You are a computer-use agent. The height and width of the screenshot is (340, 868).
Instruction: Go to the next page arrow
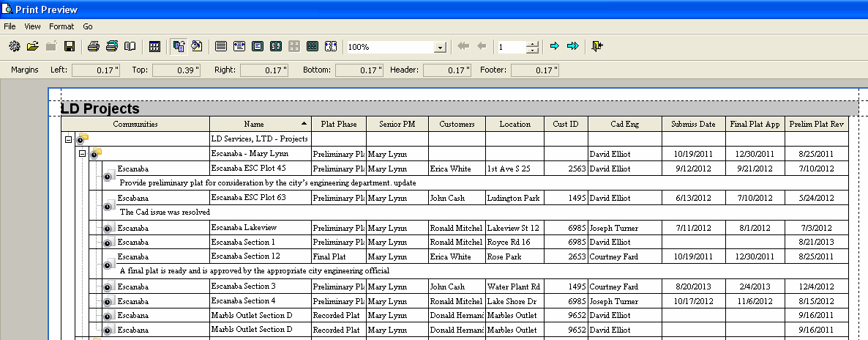click(554, 46)
